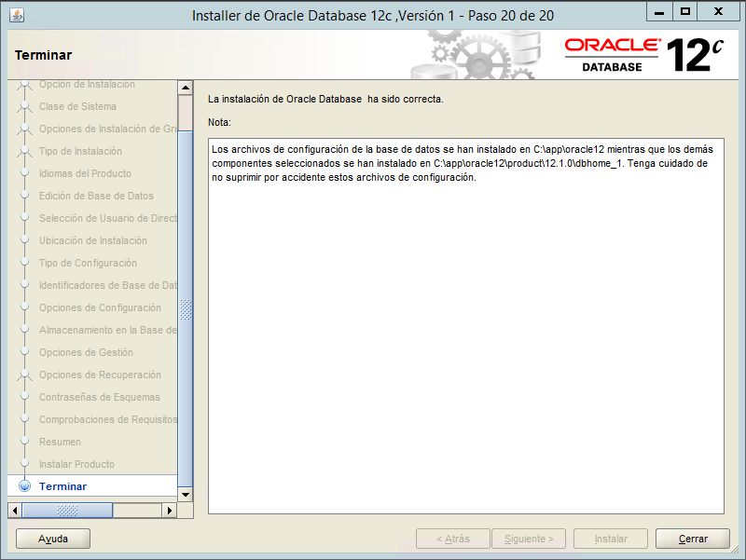Select Edición de Base de Datos step
This screenshot has height=560, width=746.
96,196
